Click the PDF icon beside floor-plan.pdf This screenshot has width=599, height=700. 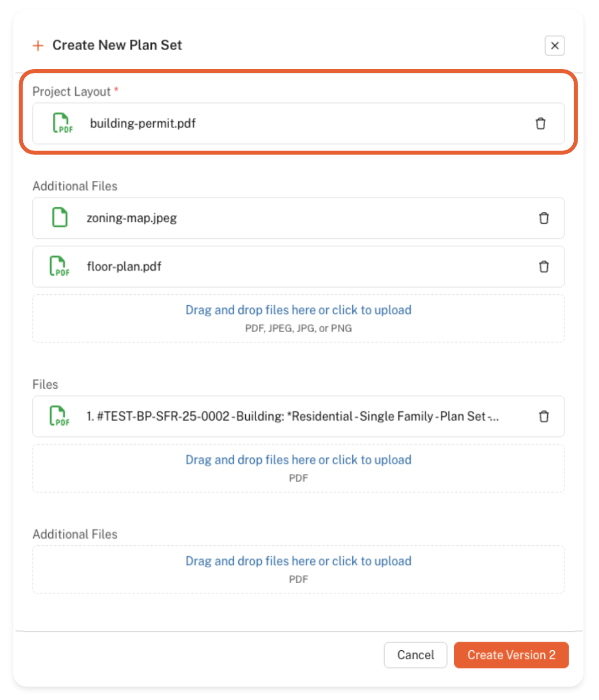click(59, 266)
